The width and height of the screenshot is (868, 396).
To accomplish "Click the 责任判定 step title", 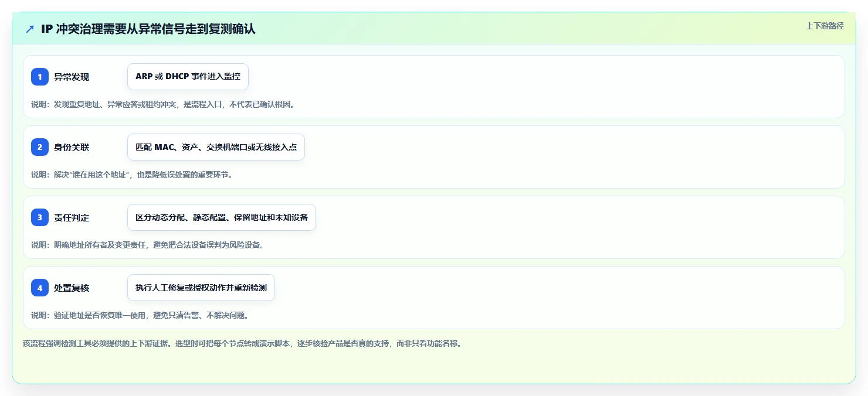I will click(x=72, y=217).
